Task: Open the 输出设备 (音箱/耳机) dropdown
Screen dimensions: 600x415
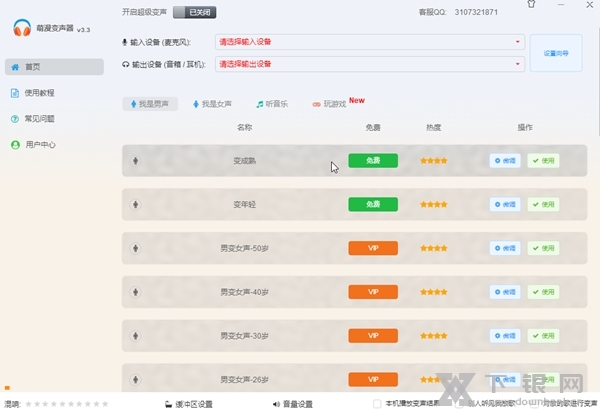Action: tap(370, 64)
